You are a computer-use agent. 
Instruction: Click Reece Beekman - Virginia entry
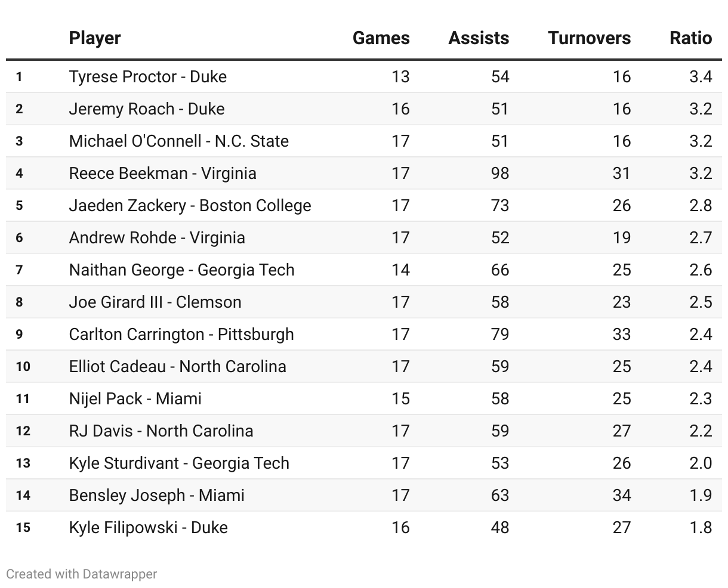point(162,174)
